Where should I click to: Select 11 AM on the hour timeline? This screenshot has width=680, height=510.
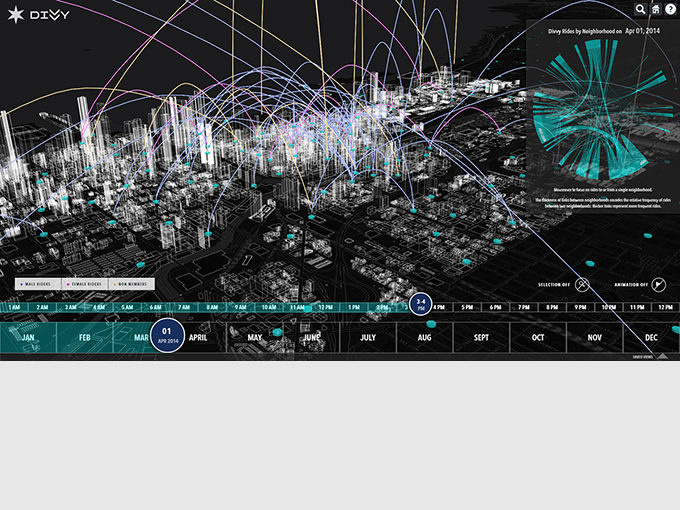click(297, 307)
